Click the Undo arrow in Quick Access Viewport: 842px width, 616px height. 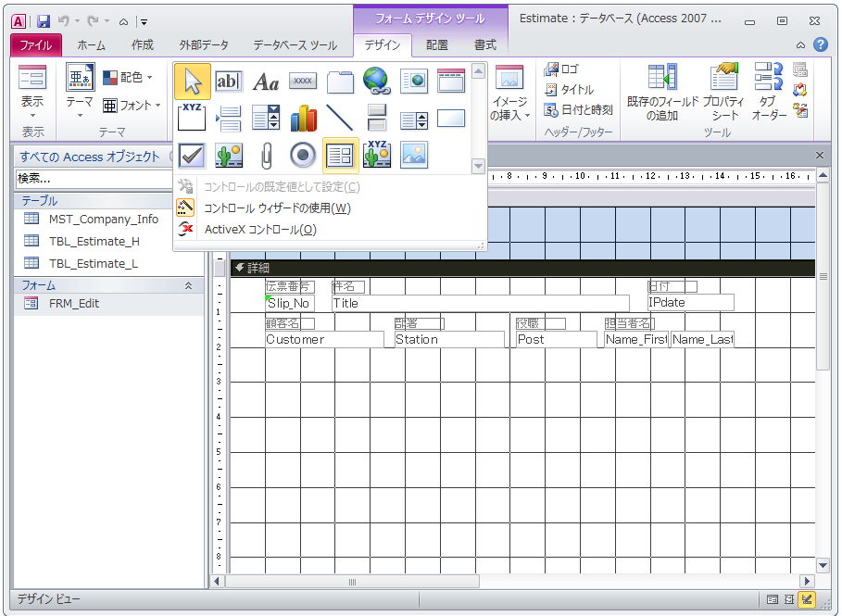click(64, 21)
